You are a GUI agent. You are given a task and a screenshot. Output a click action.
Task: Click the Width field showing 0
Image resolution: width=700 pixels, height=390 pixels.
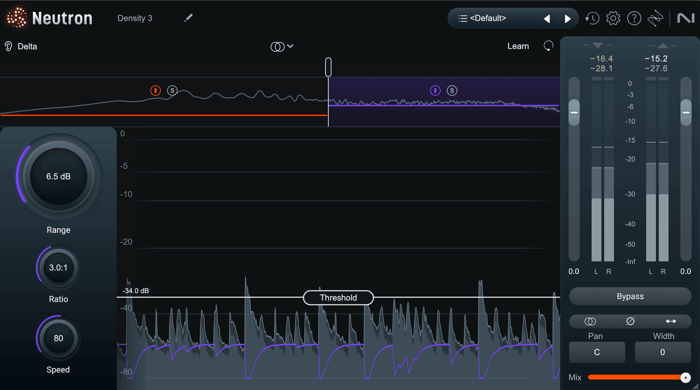[x=662, y=353]
